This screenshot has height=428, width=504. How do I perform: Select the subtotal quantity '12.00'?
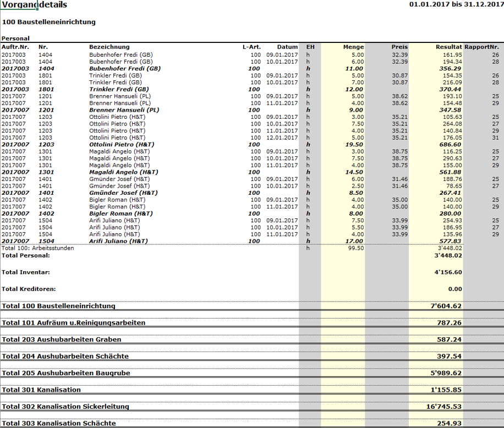click(x=354, y=89)
